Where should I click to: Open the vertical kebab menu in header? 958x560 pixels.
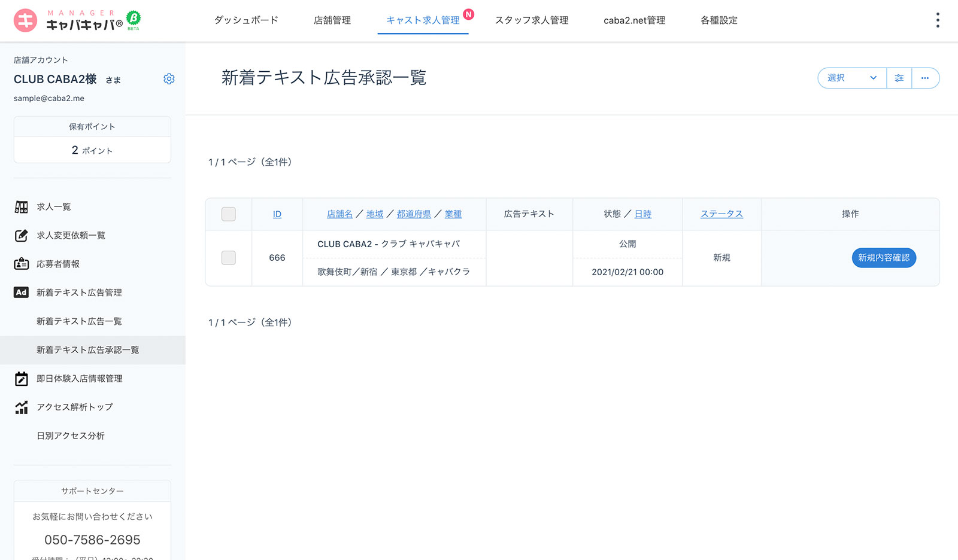click(x=937, y=20)
